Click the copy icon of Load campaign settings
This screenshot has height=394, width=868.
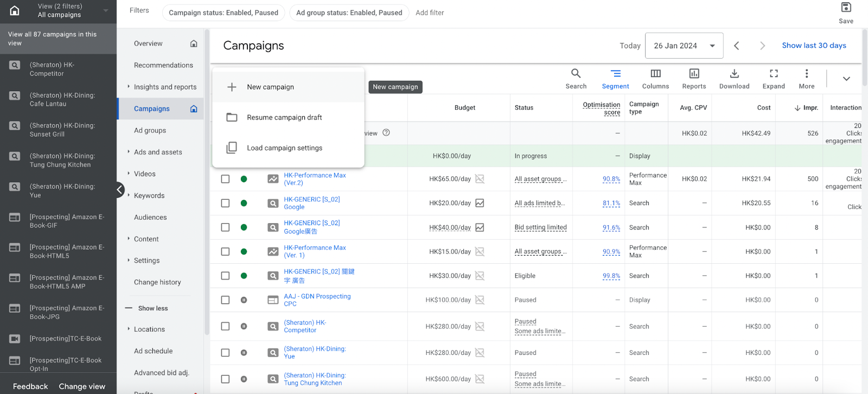click(x=232, y=148)
